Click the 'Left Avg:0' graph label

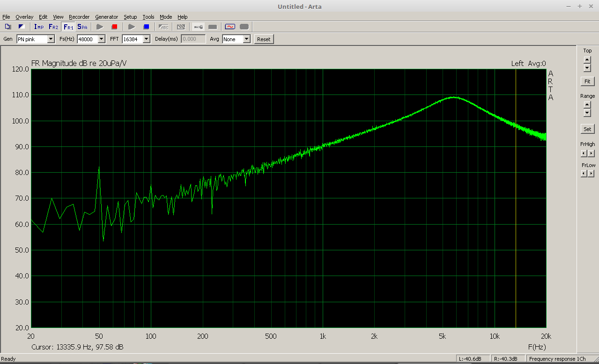[x=528, y=64]
